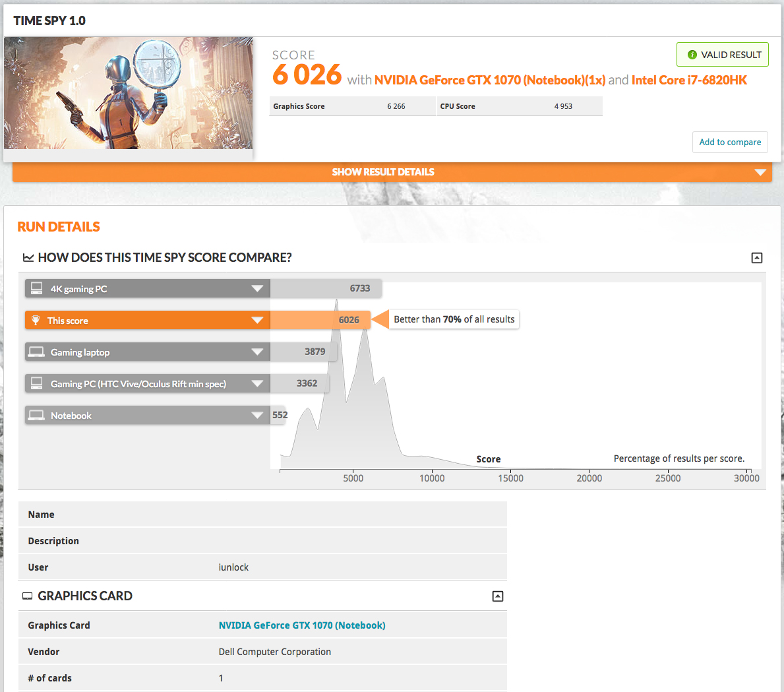Screen dimensions: 784x692
Task: Click the 4K gaming PC bar value 6733
Action: (x=360, y=288)
